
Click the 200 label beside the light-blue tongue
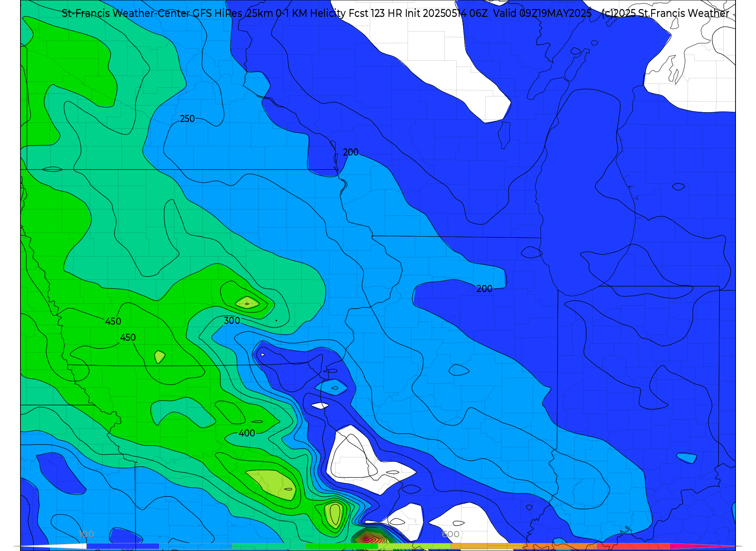(x=484, y=289)
